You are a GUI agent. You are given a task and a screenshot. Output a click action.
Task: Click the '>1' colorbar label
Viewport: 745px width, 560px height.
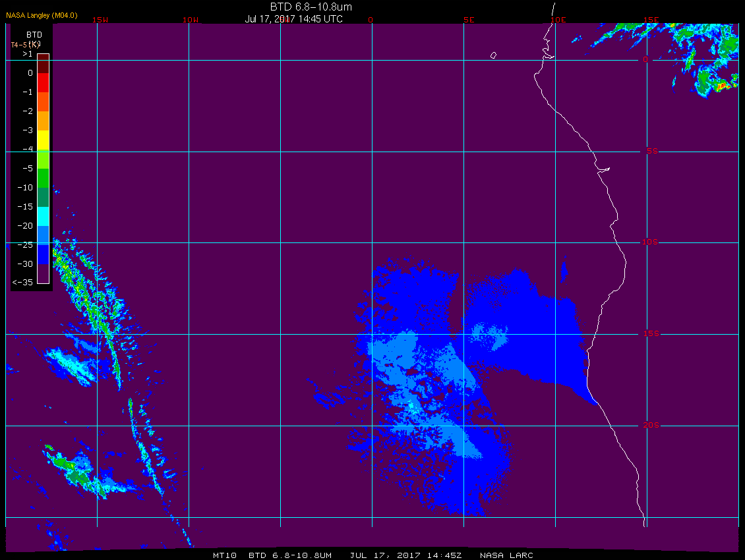(x=28, y=54)
